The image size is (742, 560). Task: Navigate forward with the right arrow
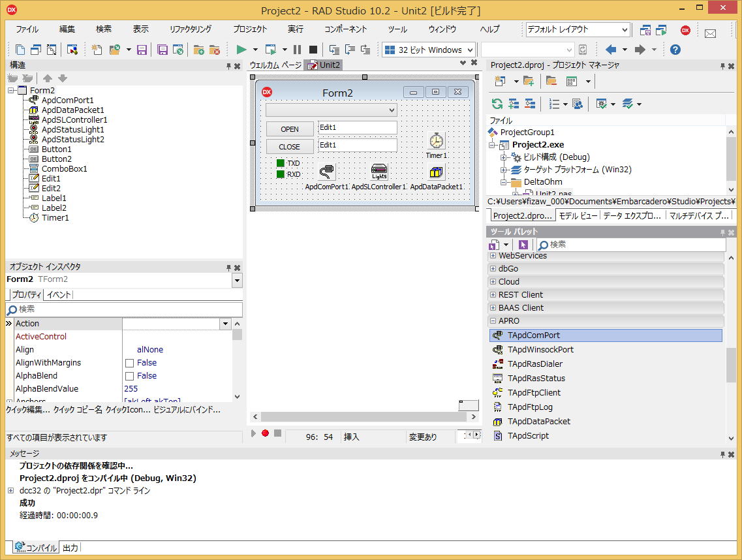point(640,50)
